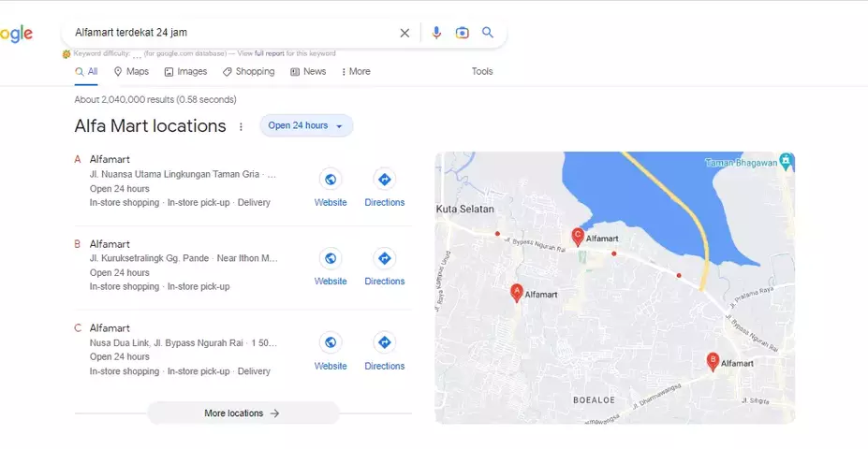868x449 pixels.
Task: Click map pin C for Alfamart
Action: (x=578, y=237)
